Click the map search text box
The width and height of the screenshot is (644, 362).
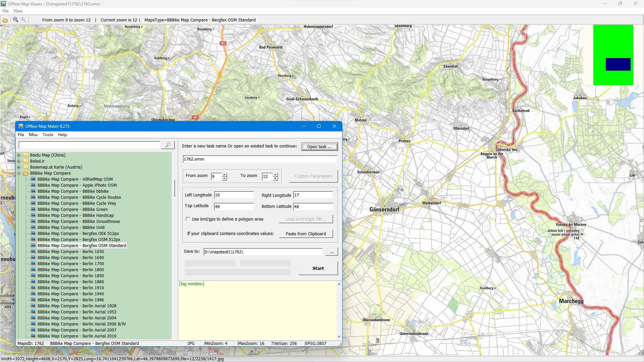tap(89, 145)
